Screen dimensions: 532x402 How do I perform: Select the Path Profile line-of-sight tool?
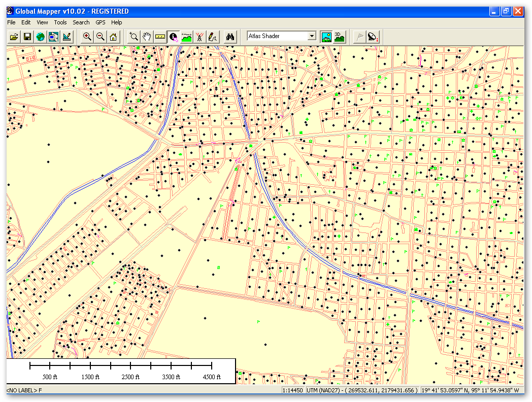point(187,37)
